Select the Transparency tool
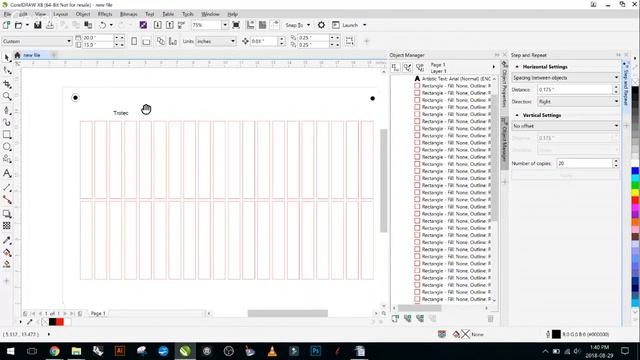640x360 pixels. click(x=7, y=226)
